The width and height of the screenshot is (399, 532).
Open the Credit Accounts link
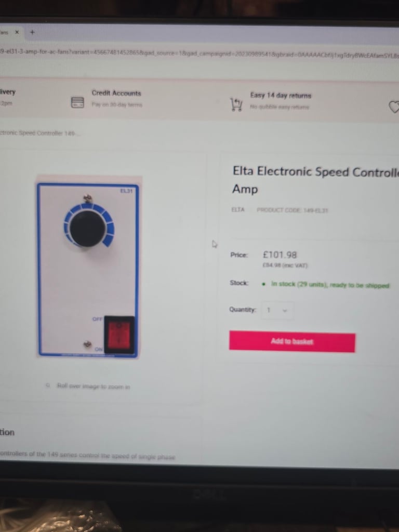pyautogui.click(x=116, y=94)
